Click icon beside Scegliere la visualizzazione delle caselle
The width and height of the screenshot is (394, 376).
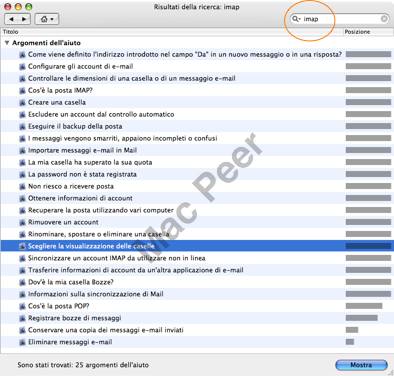click(22, 246)
